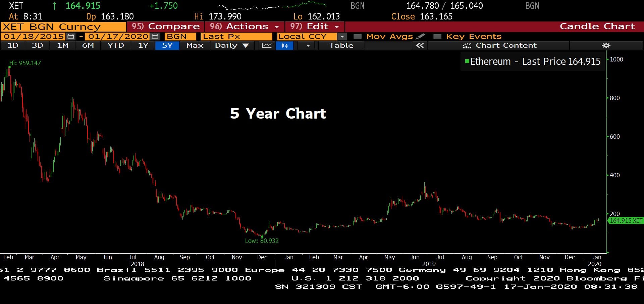Image resolution: width=644 pixels, height=304 pixels.
Task: Click the bid/ask 164.780 / 165.040 quote
Action: (444, 6)
